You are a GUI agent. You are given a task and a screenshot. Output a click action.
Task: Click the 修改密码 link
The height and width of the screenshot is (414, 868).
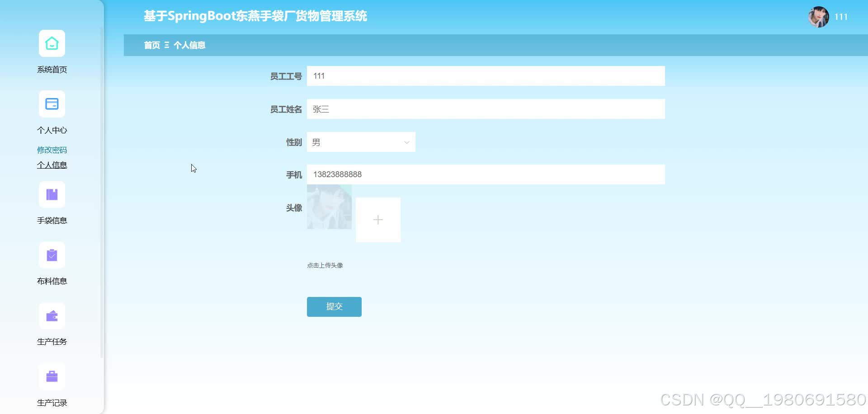pyautogui.click(x=52, y=150)
